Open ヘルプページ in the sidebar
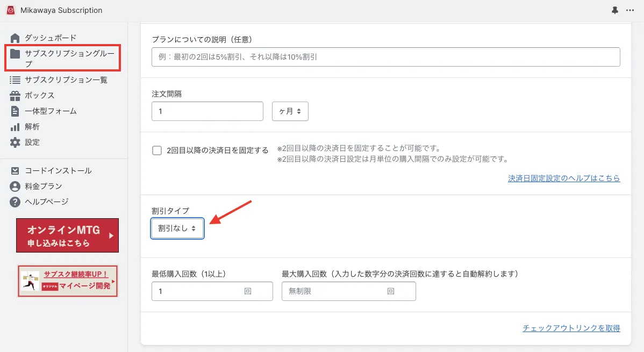Screen dimensions: 644x352 (x=46, y=202)
